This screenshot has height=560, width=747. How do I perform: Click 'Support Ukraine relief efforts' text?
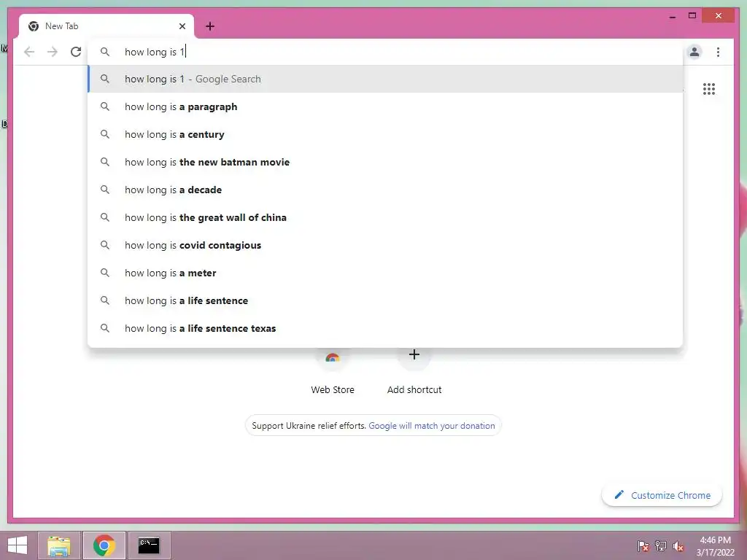[x=309, y=426]
